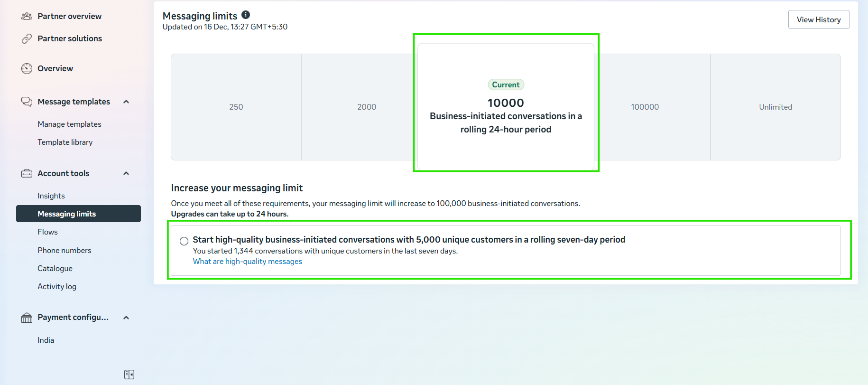868x385 pixels.
Task: Click the Overview smiley face icon
Action: (27, 68)
